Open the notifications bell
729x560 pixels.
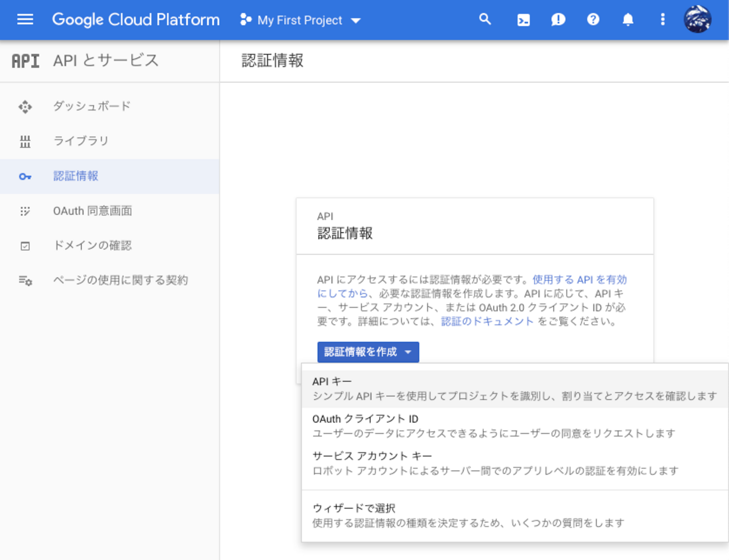(628, 20)
